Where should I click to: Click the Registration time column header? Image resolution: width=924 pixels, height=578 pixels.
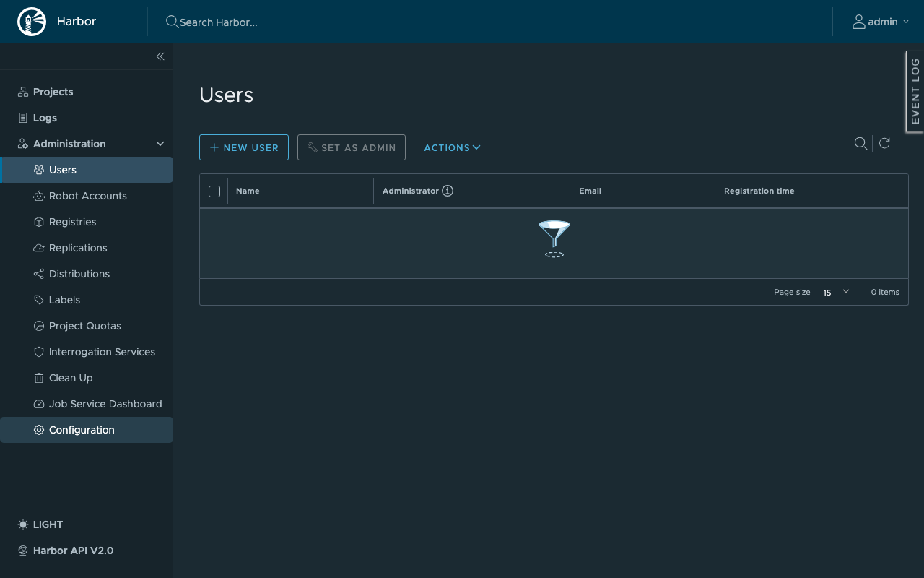[x=759, y=191]
